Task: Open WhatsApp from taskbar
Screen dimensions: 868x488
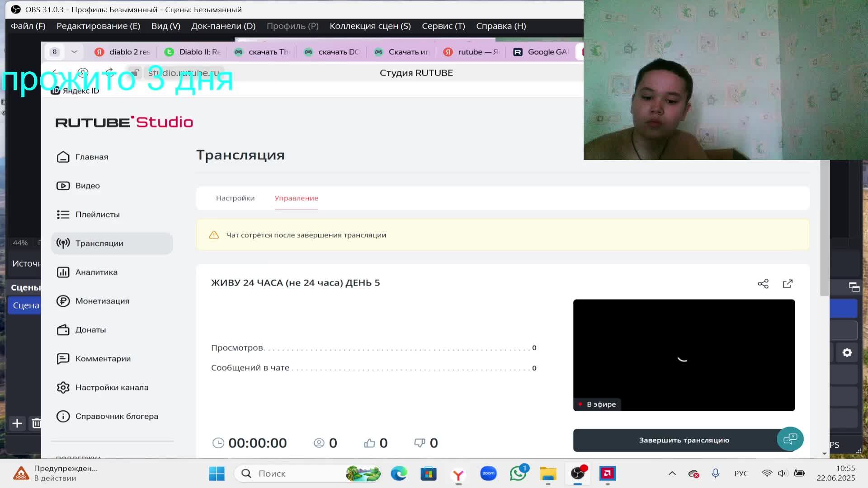Action: 518,474
